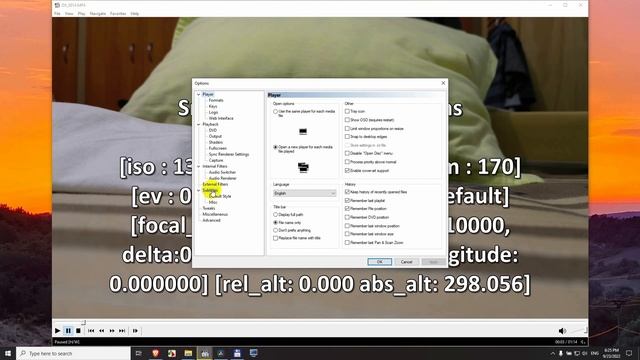
Task: Select Logo in the options tree
Action: (213, 112)
